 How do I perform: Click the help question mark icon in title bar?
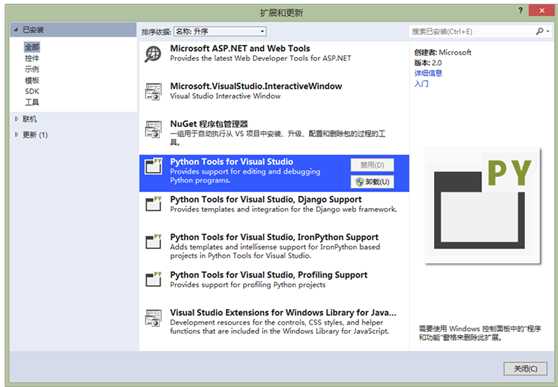tap(520, 11)
